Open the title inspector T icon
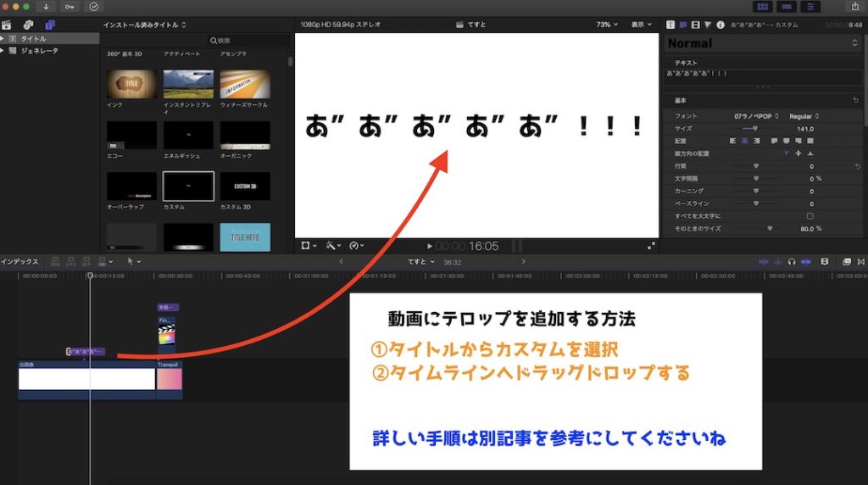The image size is (868, 485). 670,25
